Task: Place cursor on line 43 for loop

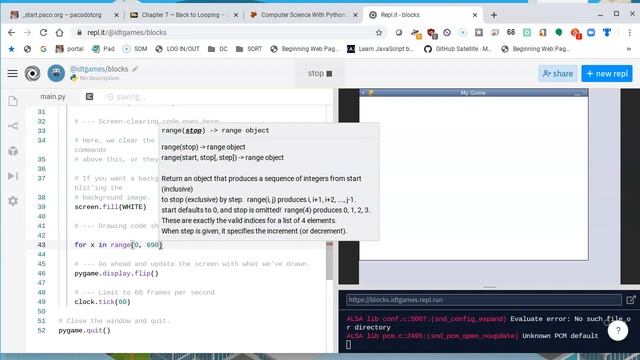Action: pos(118,245)
